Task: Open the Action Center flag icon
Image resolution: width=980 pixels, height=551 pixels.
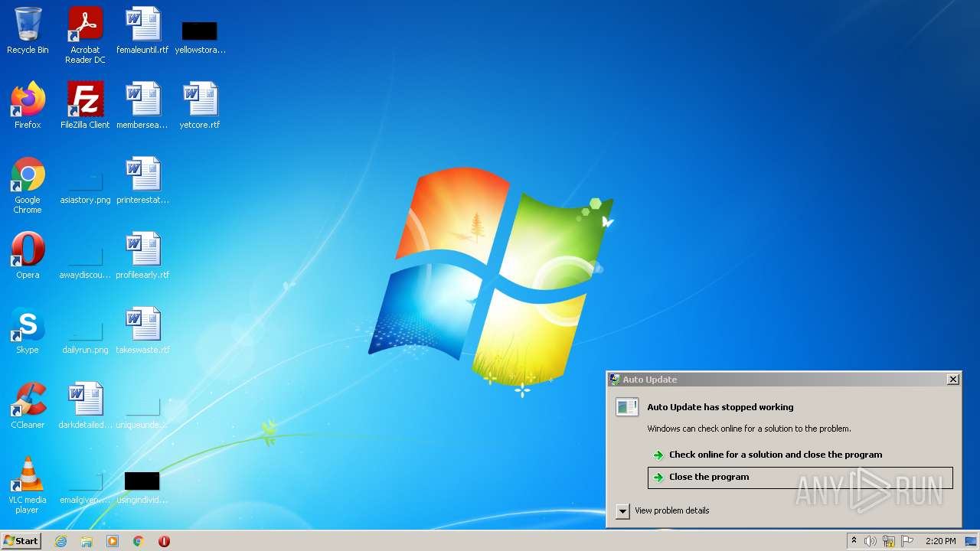Action: (x=907, y=541)
